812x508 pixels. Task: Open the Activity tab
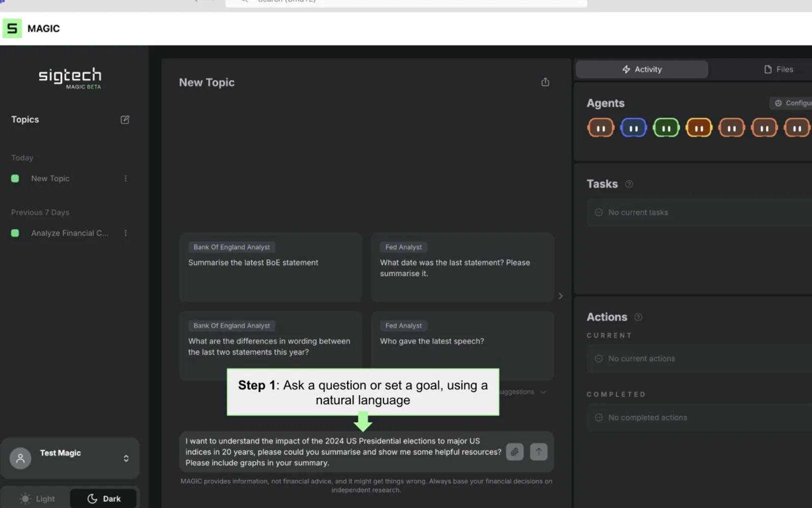pos(641,69)
